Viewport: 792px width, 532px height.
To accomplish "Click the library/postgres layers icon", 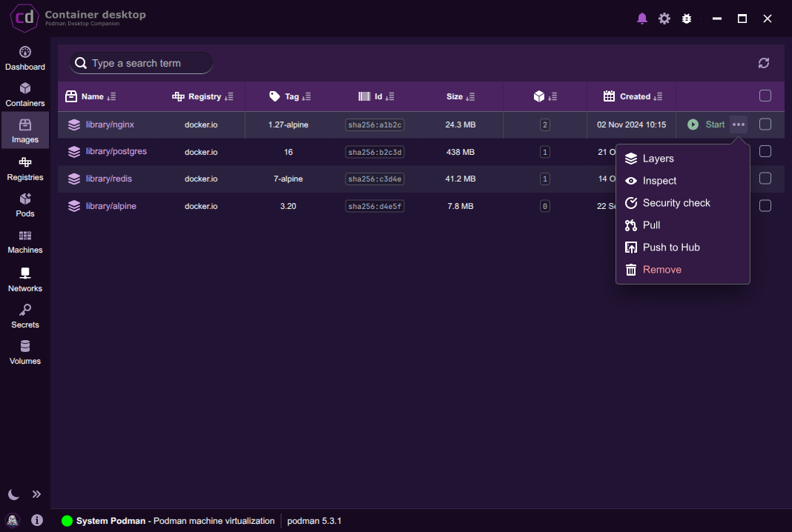I will click(74, 152).
